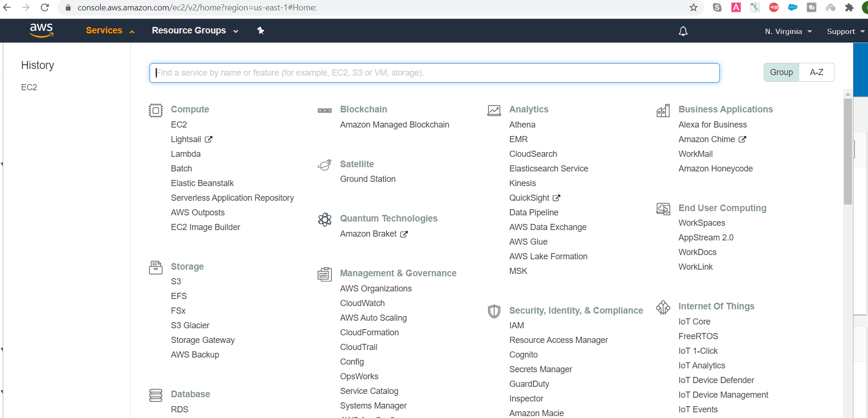Click the Internet Of Things category icon

pos(663,307)
